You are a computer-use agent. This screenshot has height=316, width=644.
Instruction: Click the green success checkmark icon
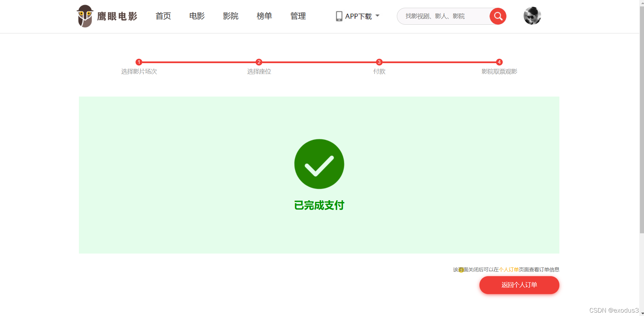[319, 164]
